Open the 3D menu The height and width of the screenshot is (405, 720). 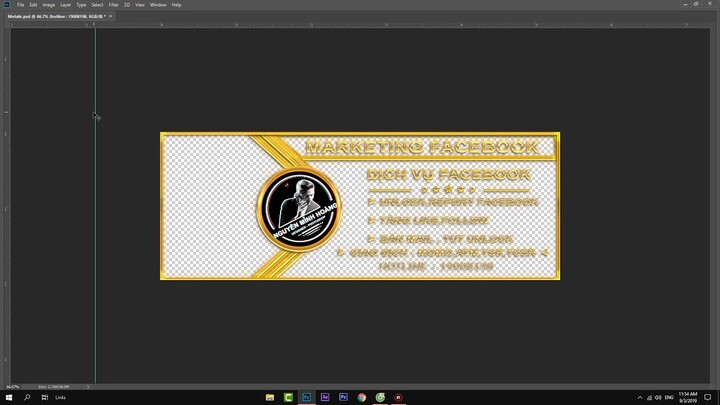pyautogui.click(x=127, y=5)
